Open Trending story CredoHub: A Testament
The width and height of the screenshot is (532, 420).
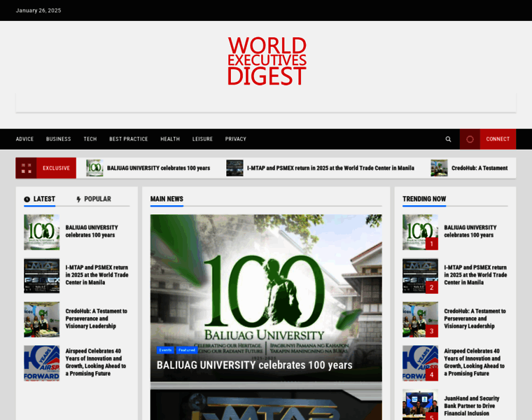[475, 318]
